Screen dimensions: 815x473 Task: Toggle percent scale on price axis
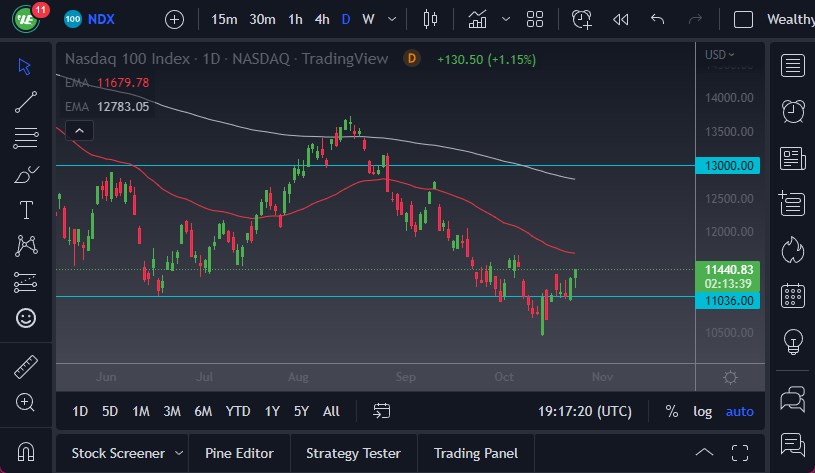tap(672, 411)
